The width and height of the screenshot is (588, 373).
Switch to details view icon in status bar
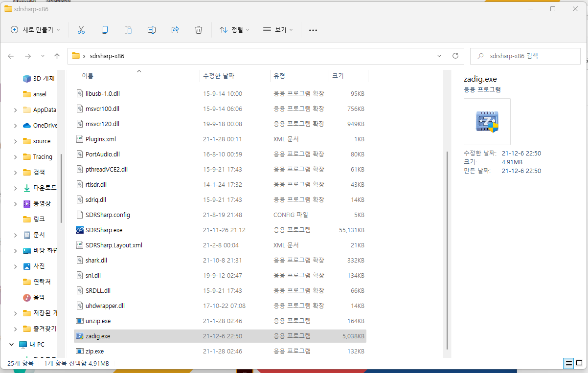pos(568,363)
